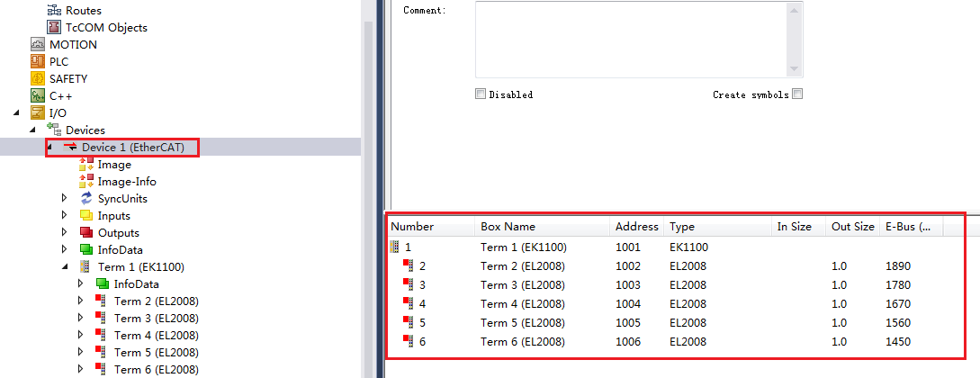Collapse the Devices tree node
The height and width of the screenshot is (378, 980).
pyautogui.click(x=32, y=130)
